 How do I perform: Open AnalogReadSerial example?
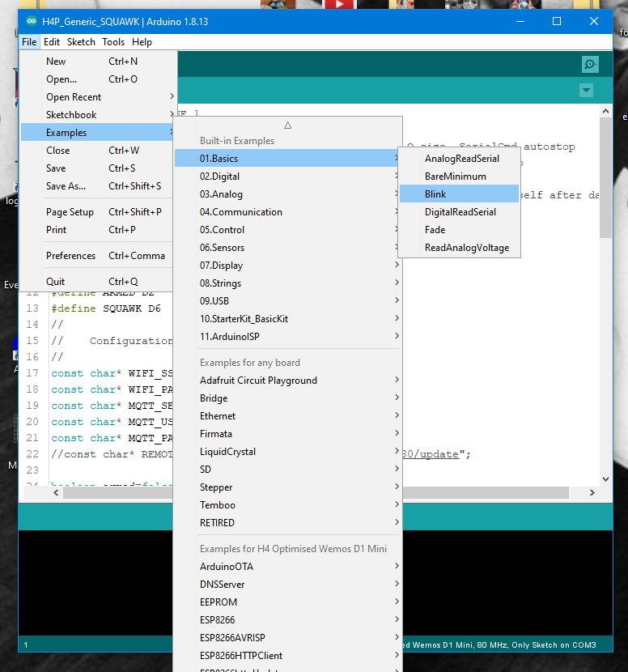pyautogui.click(x=459, y=159)
